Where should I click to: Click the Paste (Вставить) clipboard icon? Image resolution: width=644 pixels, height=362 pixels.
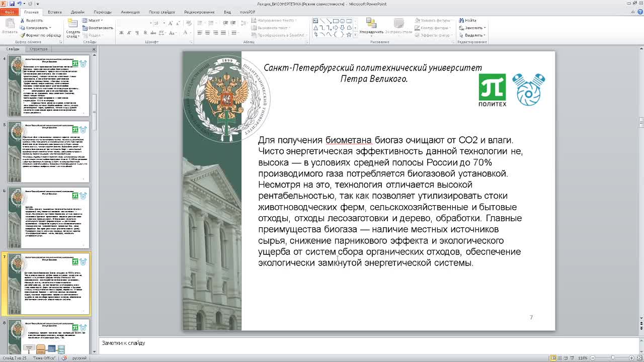pyautogui.click(x=10, y=24)
